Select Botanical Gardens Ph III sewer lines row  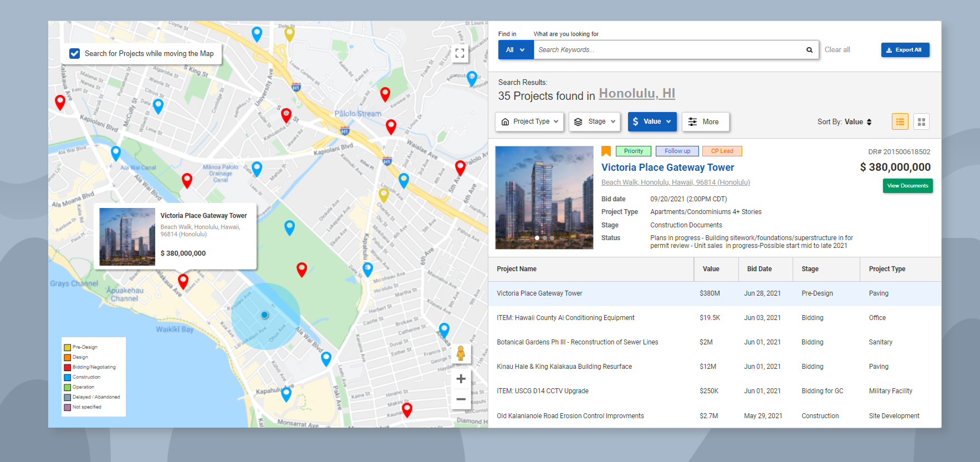point(714,342)
